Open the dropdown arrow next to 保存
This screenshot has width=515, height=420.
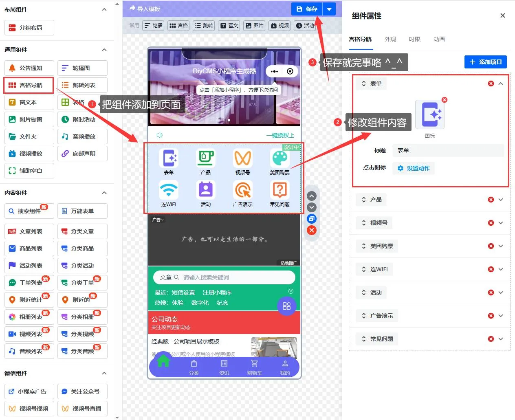pyautogui.click(x=329, y=9)
